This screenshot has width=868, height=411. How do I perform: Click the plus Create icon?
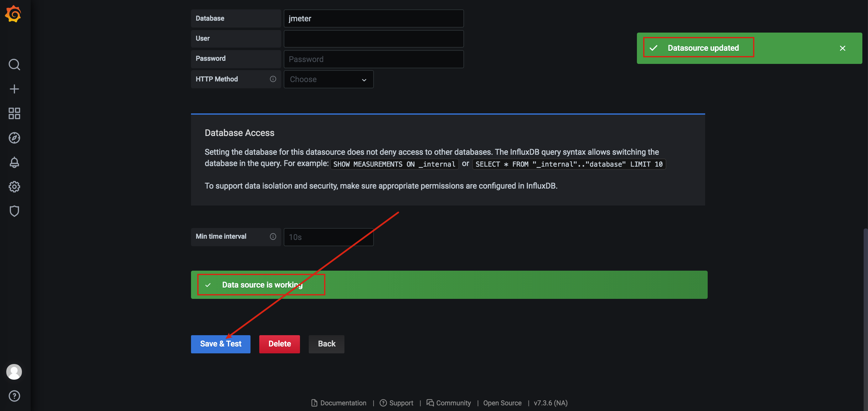[x=14, y=89]
